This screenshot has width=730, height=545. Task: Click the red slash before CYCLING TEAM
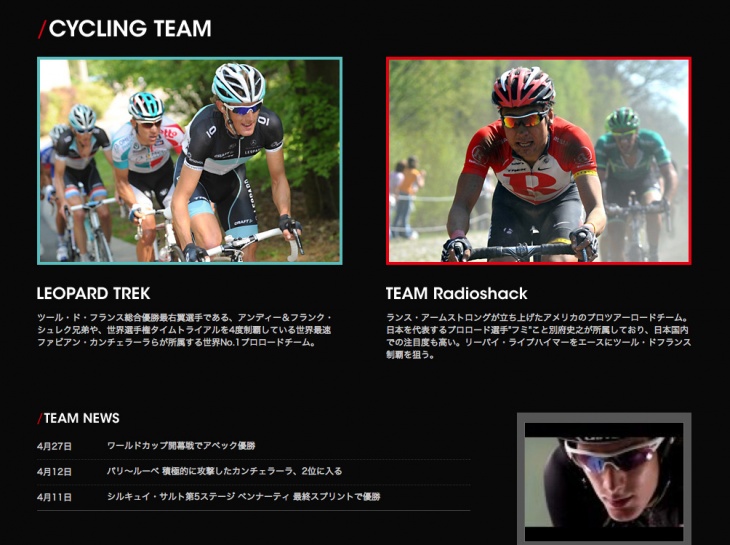point(42,29)
